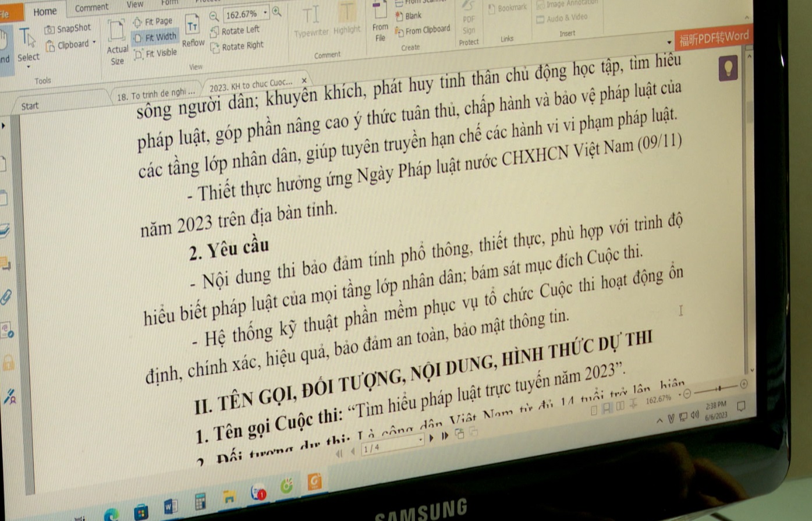Open the 162.67% zoom level dropdown

(x=265, y=13)
